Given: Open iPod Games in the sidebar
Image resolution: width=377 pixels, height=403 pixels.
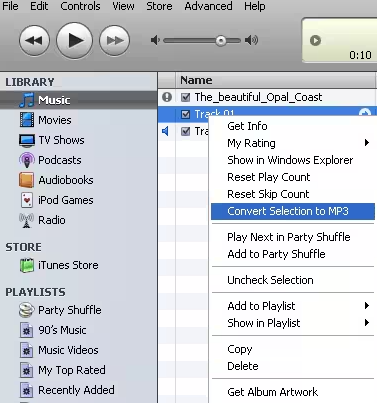Looking at the screenshot, I should pos(57,200).
